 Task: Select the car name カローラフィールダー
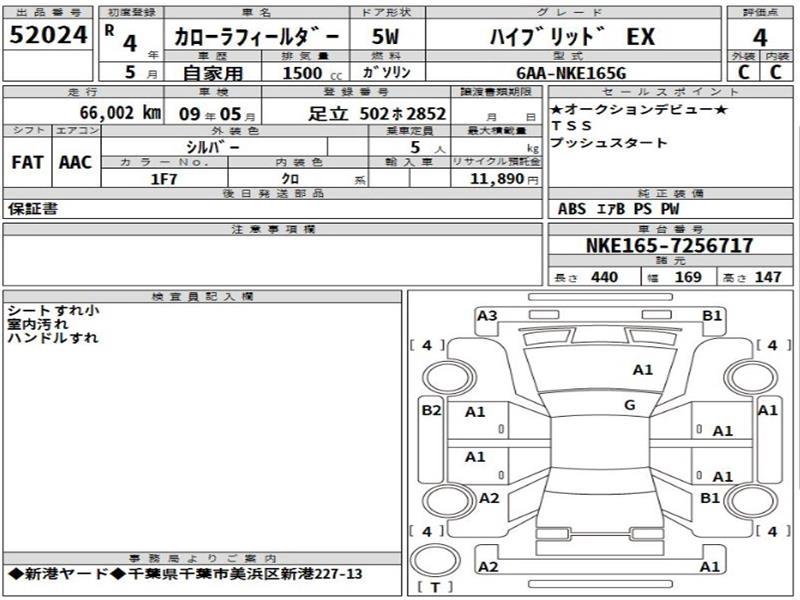pos(257,37)
